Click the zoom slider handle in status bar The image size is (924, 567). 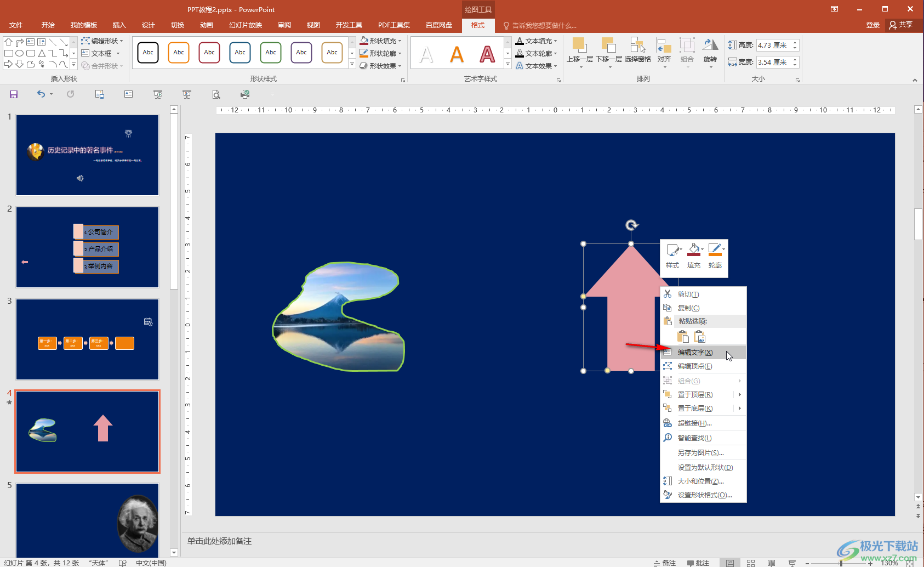pyautogui.click(x=841, y=563)
